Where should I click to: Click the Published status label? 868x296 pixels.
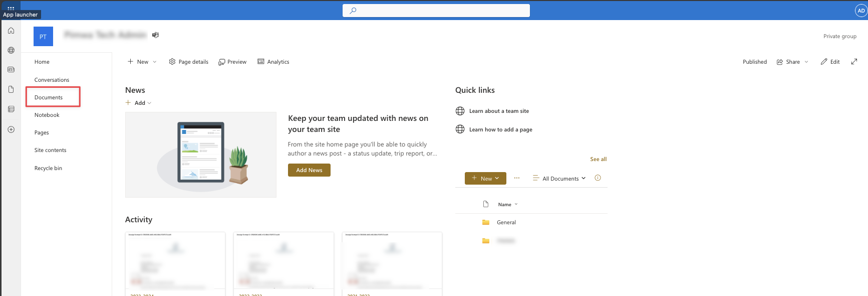pos(755,62)
